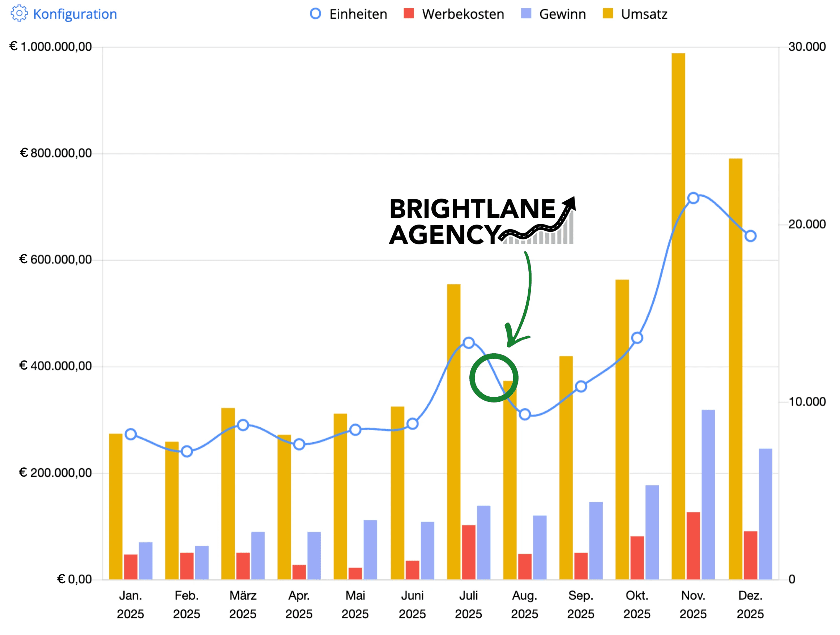Select the Aug. 2025 Einheiten data point
The height and width of the screenshot is (635, 840).
pyautogui.click(x=525, y=414)
